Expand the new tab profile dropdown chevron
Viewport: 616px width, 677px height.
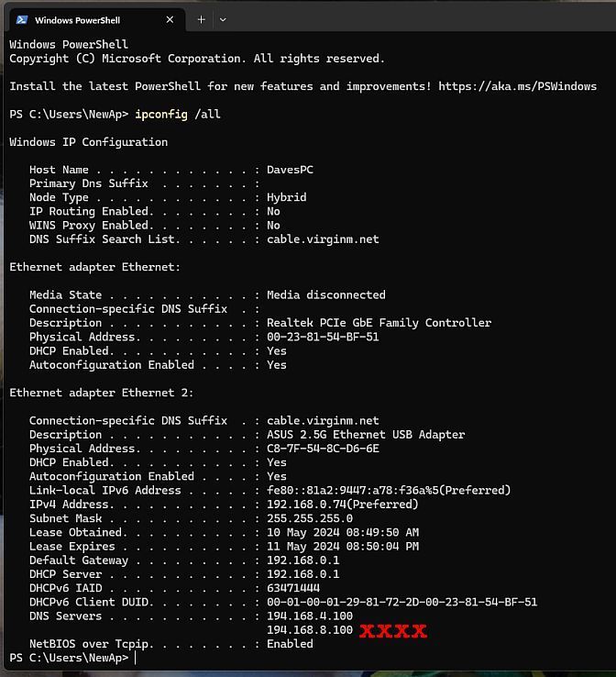coord(223,19)
